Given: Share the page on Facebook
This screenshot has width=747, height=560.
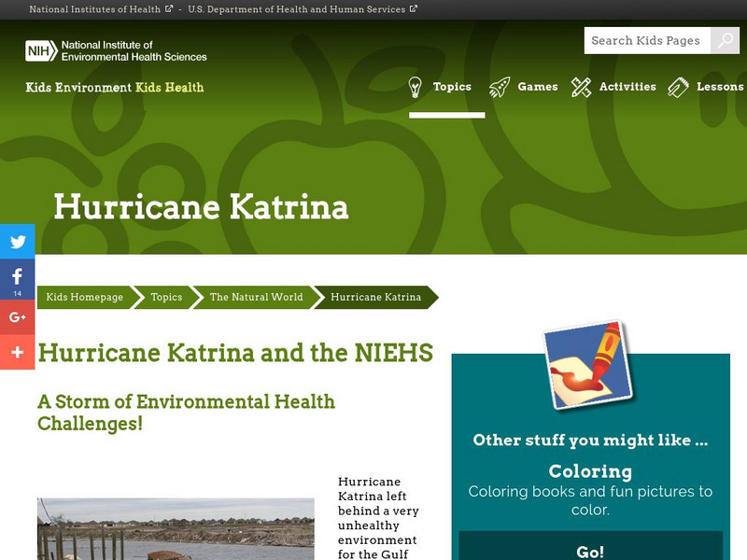Looking at the screenshot, I should pos(18,279).
